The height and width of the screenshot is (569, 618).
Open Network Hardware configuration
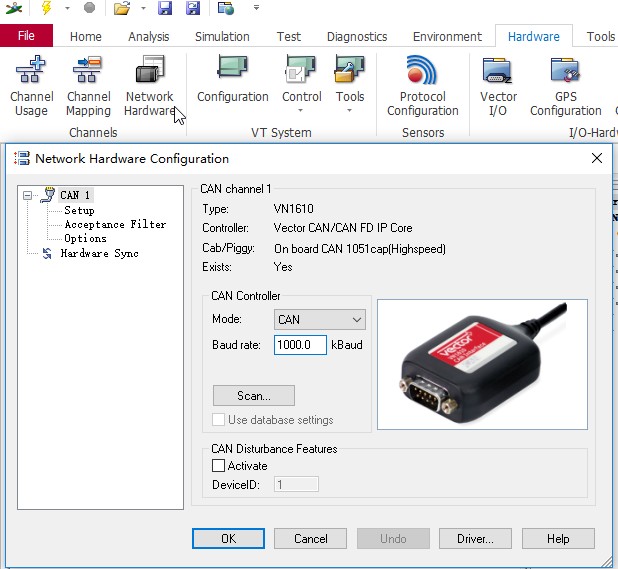149,86
